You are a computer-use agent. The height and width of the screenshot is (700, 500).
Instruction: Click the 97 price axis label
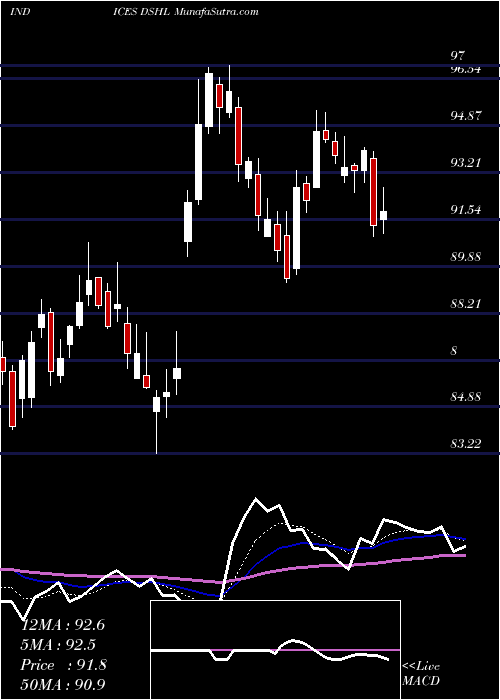[x=458, y=56]
